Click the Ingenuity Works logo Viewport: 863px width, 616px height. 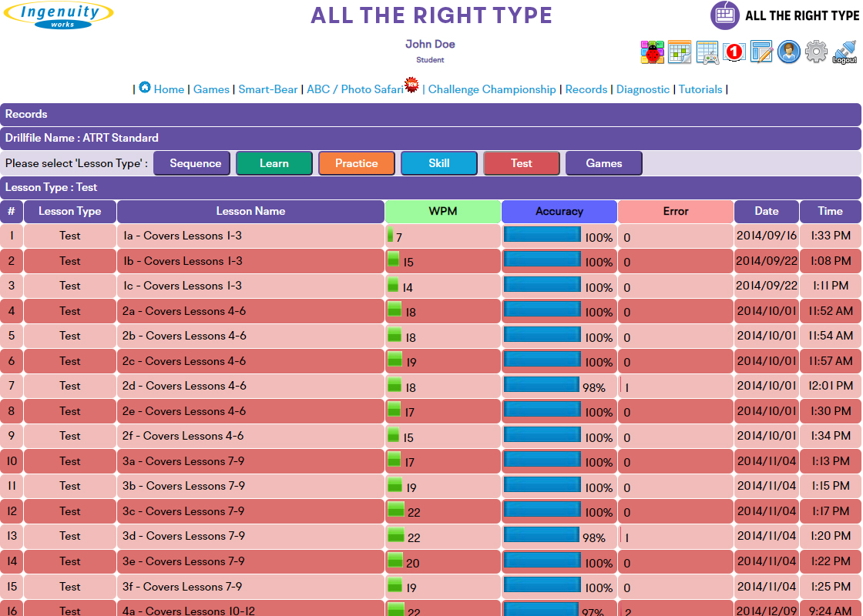(x=59, y=15)
